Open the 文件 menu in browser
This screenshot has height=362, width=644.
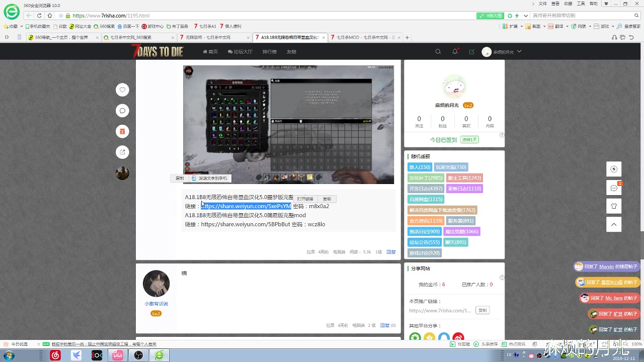tap(542, 4)
